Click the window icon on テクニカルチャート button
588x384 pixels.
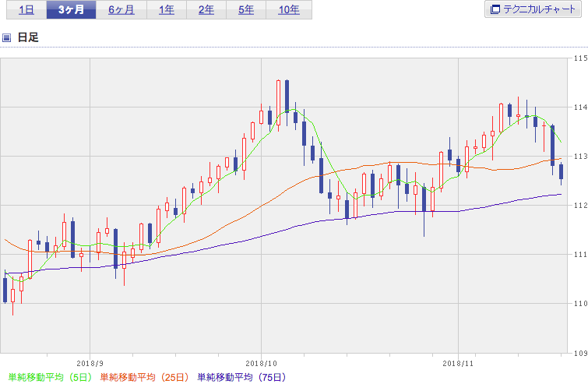coord(495,9)
